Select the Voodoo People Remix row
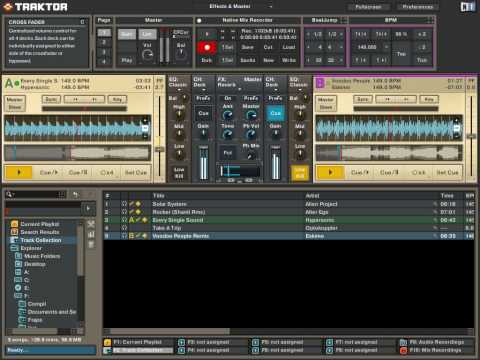This screenshot has height=360, width=480. pos(288,236)
